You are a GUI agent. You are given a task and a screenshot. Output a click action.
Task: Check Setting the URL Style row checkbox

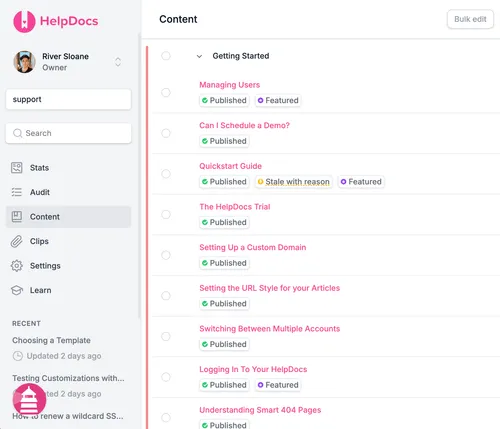[x=166, y=296]
